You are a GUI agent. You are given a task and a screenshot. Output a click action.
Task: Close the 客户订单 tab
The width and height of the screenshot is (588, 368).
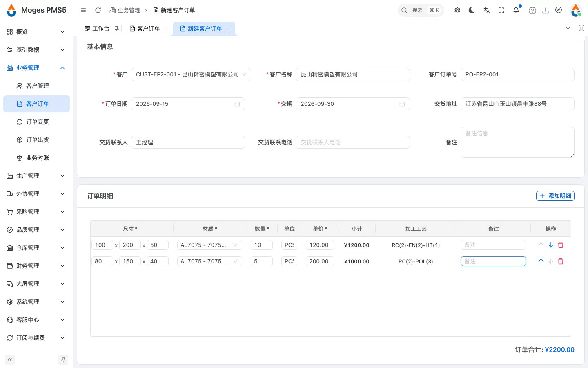pos(167,29)
